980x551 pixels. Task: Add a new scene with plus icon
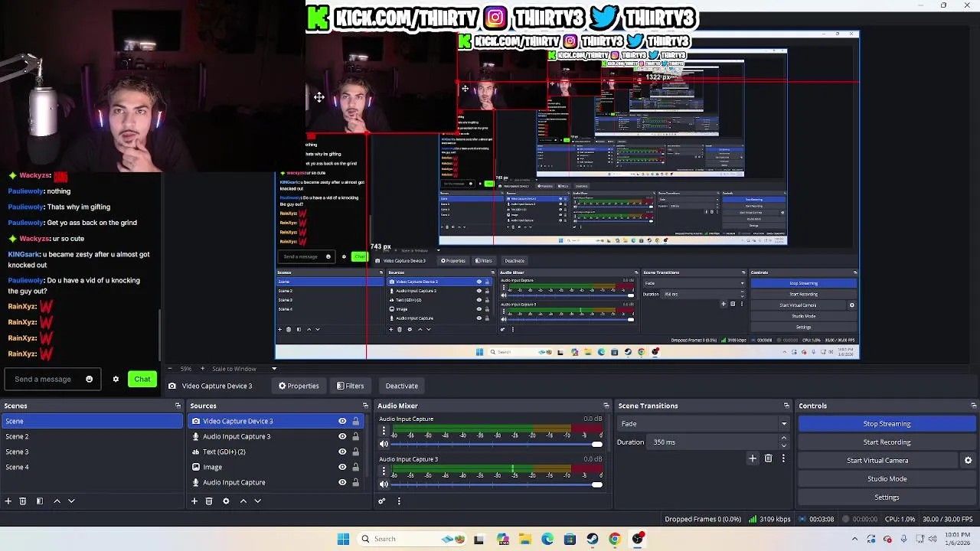click(8, 500)
